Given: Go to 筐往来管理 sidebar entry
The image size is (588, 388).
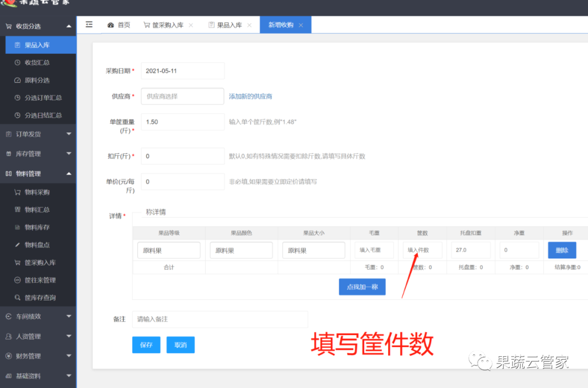Looking at the screenshot, I should click(x=40, y=280).
